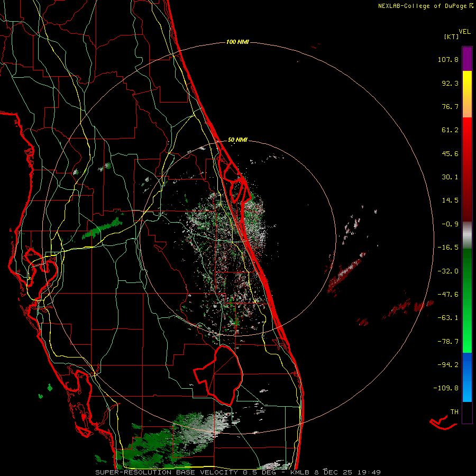Click the [KT] units label
This screenshot has height=476, width=476.
pos(451,36)
